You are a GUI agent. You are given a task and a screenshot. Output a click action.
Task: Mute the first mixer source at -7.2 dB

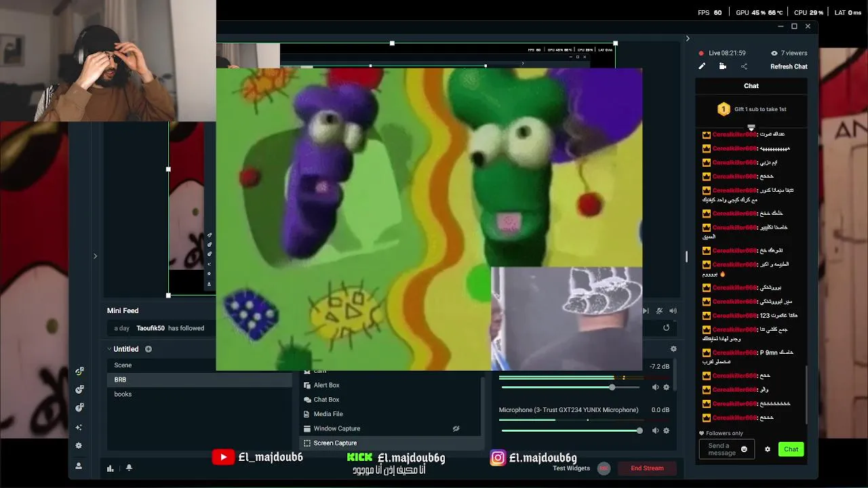point(655,387)
